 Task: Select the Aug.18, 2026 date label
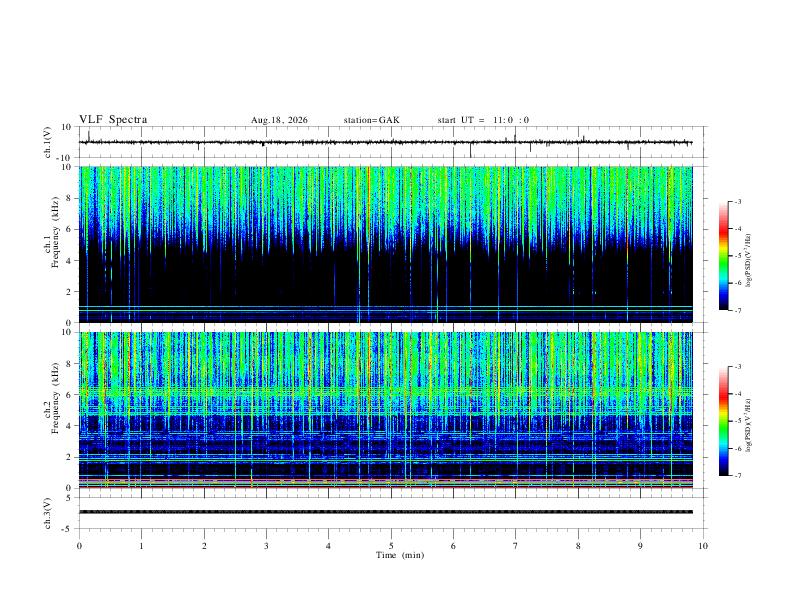[279, 120]
